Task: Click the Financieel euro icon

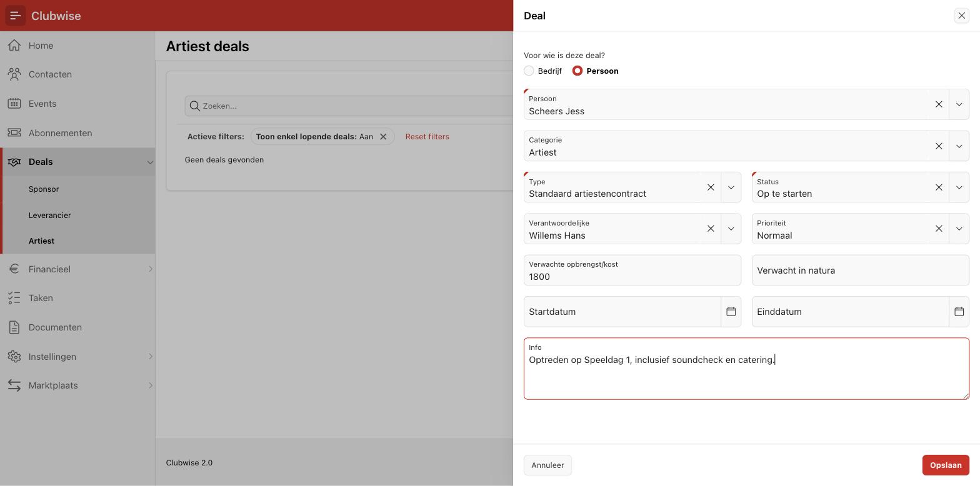Action: point(14,269)
